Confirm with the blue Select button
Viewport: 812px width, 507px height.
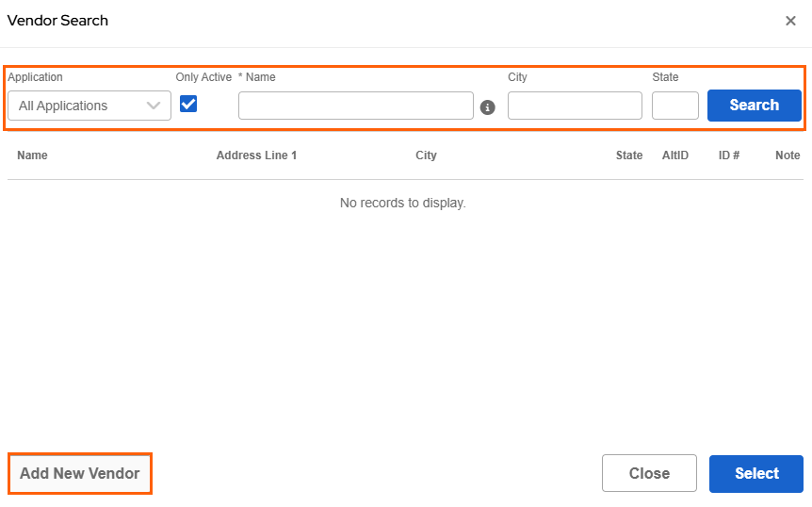756,473
